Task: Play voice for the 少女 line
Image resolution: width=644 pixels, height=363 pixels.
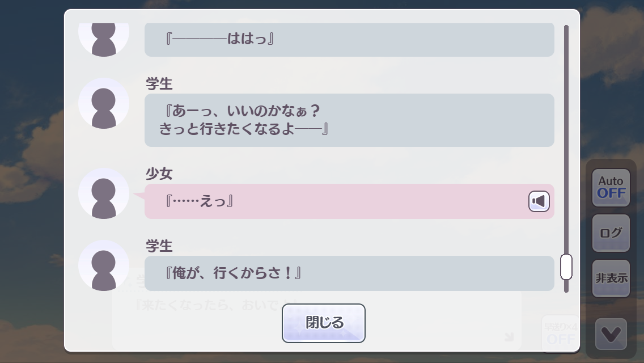Action: [x=539, y=201]
